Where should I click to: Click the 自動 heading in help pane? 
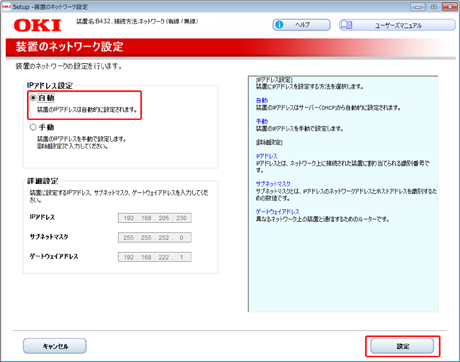tap(262, 100)
